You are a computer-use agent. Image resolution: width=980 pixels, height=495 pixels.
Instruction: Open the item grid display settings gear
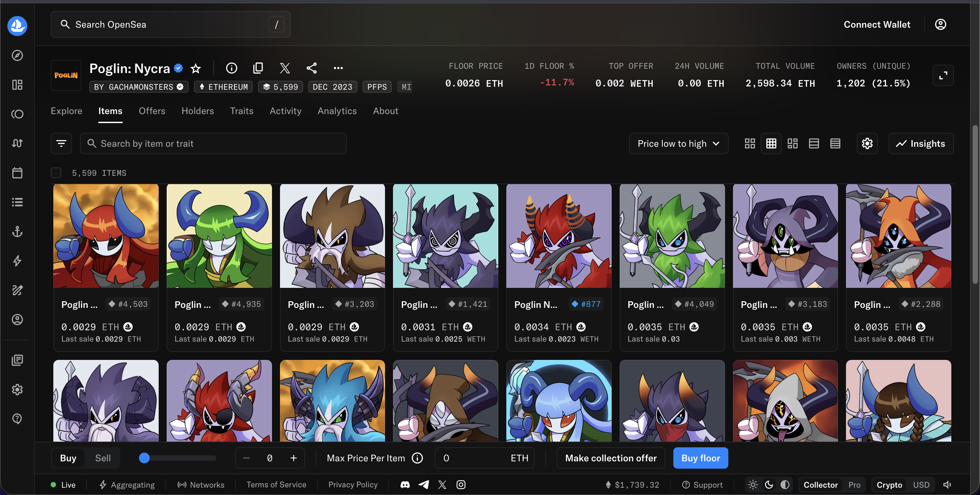click(867, 143)
